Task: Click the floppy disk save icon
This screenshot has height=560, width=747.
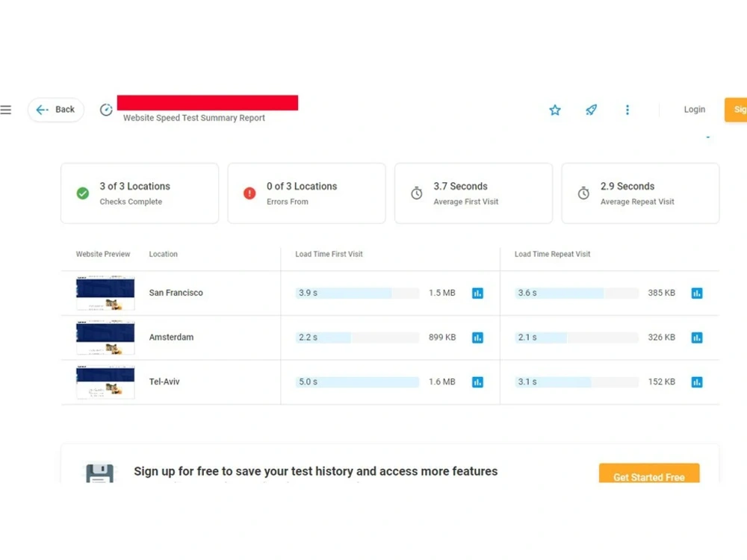Action: pos(100,473)
